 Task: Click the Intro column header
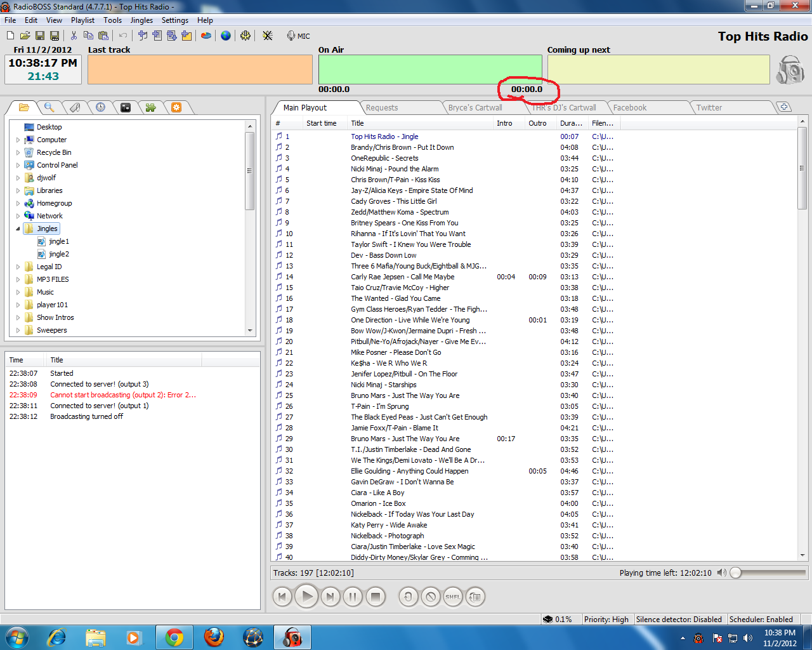[x=509, y=123]
